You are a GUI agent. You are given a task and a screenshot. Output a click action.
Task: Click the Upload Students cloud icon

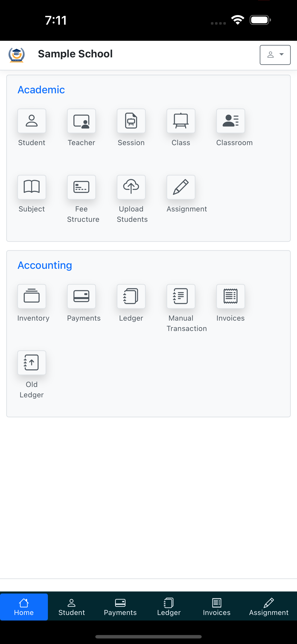click(x=131, y=187)
